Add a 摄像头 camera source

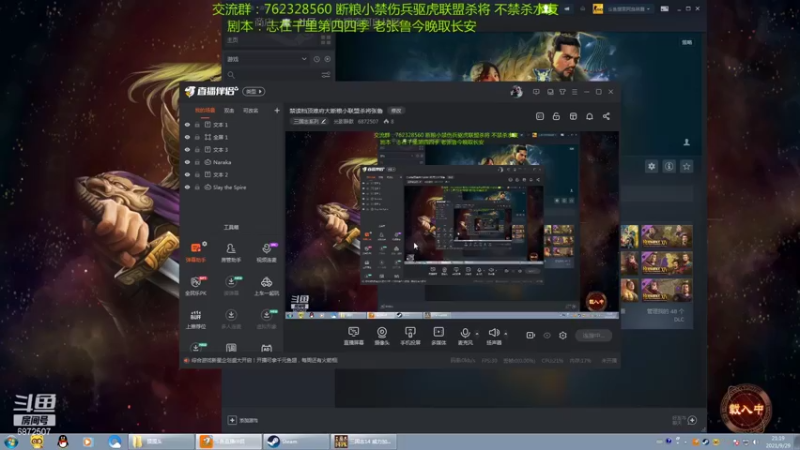click(382, 336)
